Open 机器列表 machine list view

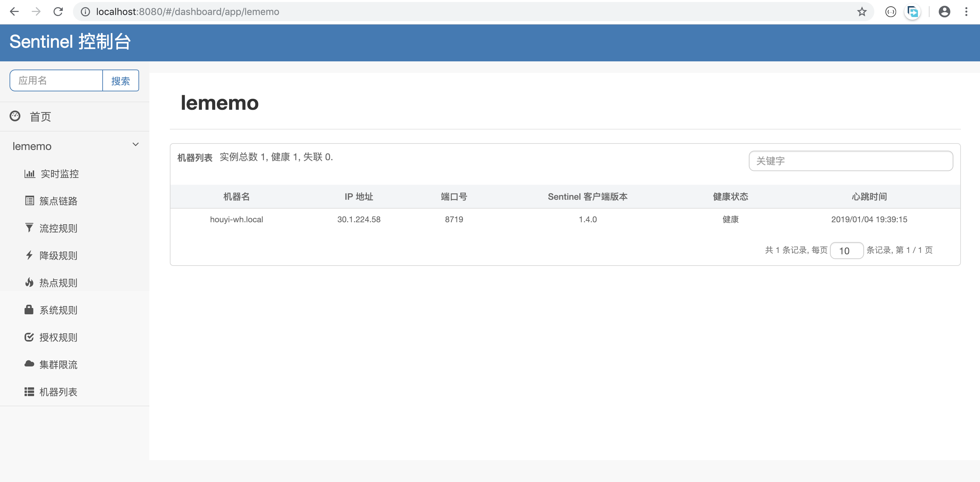tap(58, 392)
